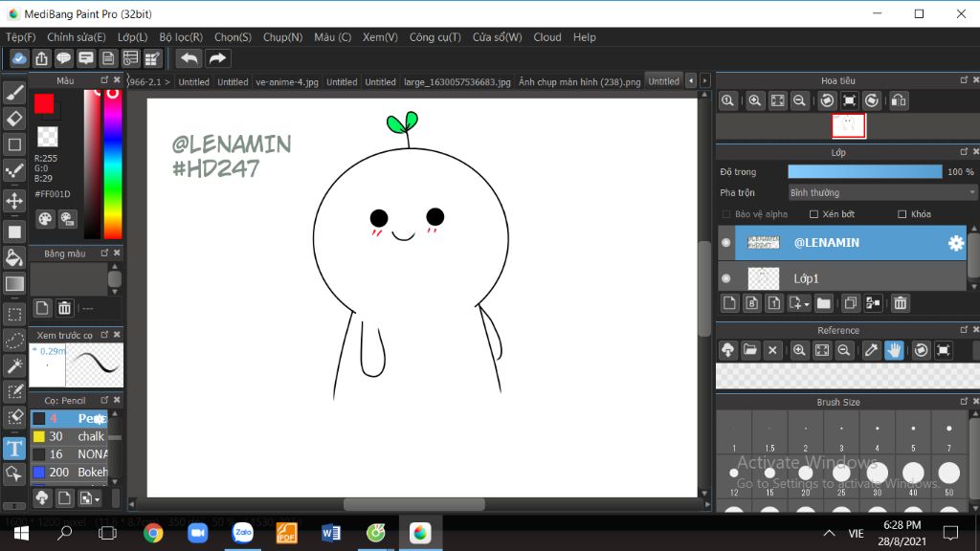Open the Chỉnh sửa(E) menu
The height and width of the screenshot is (551, 980).
[x=77, y=37]
